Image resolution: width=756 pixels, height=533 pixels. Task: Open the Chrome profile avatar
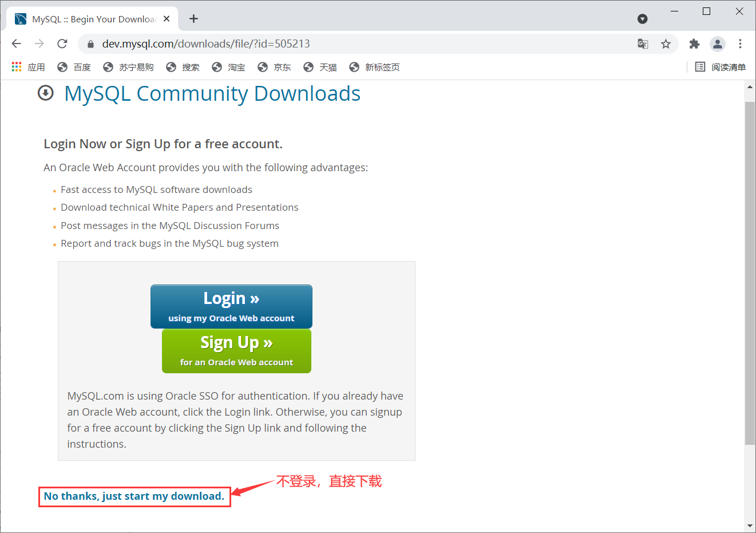click(718, 44)
